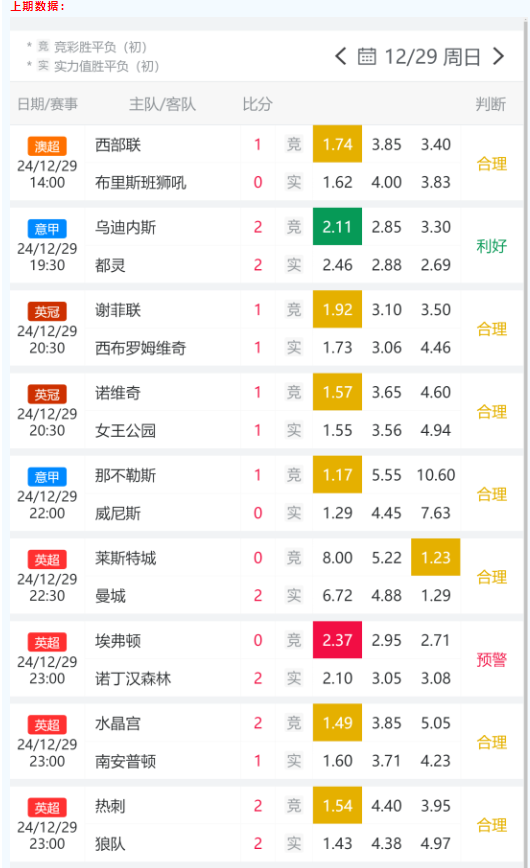Click the 澳超 league badge
The width and height of the screenshot is (530, 868).
[47, 146]
